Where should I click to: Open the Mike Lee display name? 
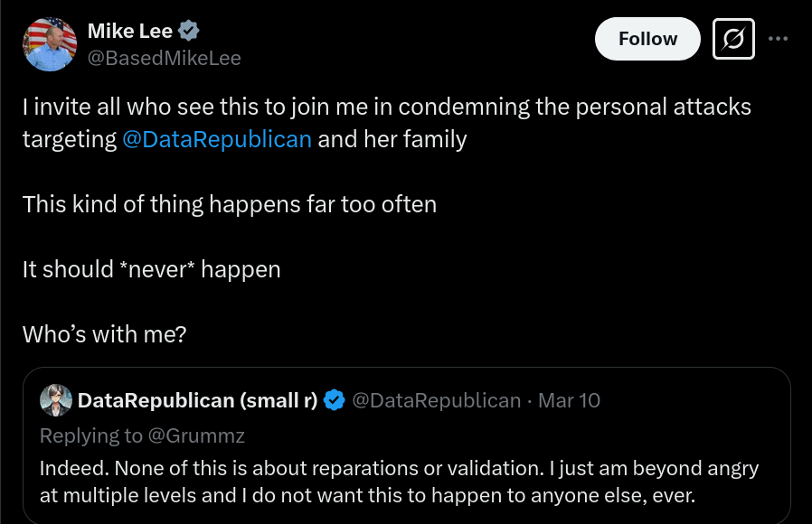pos(130,31)
